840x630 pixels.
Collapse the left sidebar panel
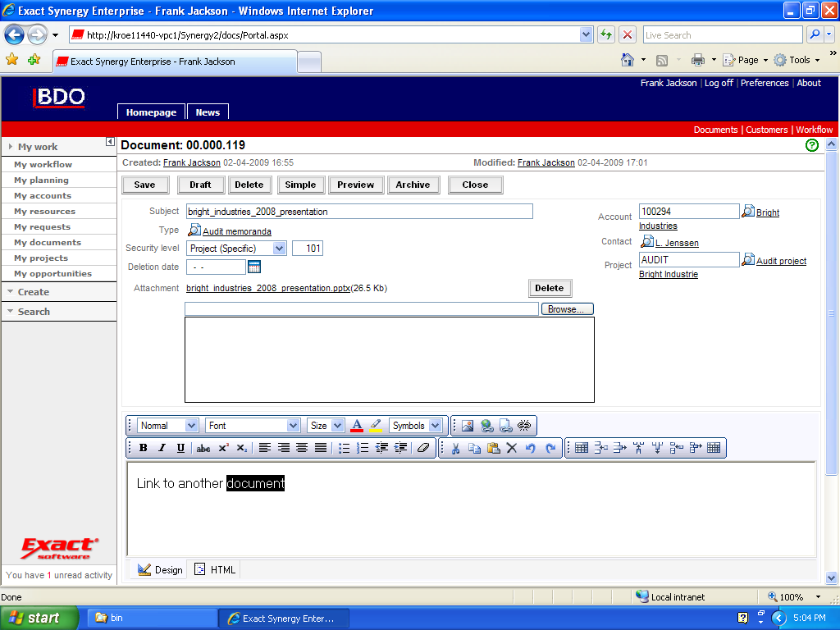click(x=110, y=141)
